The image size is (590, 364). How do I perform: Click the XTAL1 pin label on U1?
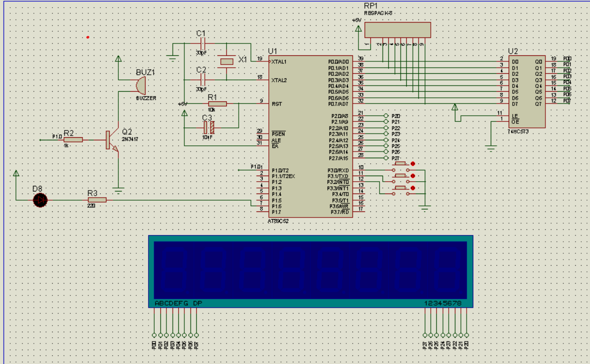click(279, 61)
